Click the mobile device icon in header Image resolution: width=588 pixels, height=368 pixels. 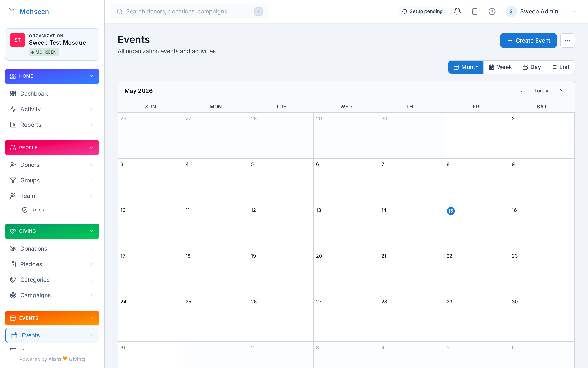click(474, 11)
